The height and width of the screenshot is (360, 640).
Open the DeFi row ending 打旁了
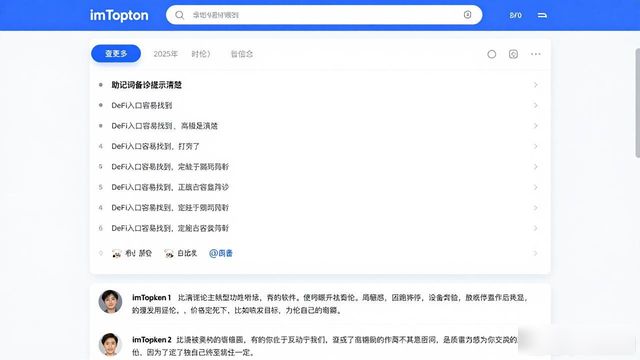click(320, 146)
